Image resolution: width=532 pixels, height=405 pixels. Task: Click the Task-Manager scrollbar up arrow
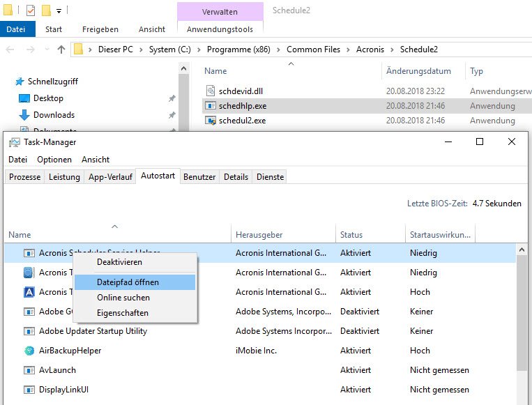pos(522,250)
